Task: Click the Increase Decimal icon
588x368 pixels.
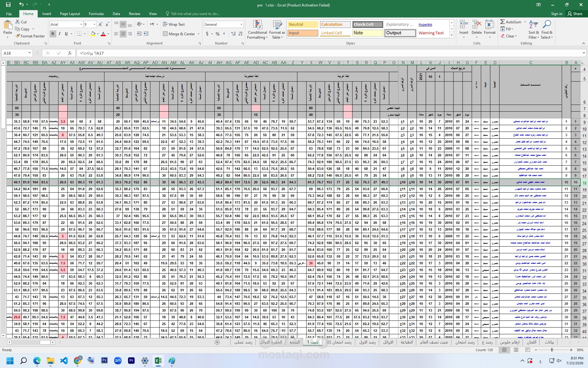Action: click(x=234, y=34)
